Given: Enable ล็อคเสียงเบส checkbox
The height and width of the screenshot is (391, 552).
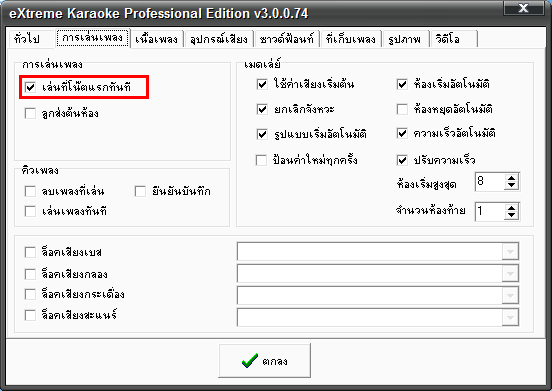Looking at the screenshot, I should (30, 252).
